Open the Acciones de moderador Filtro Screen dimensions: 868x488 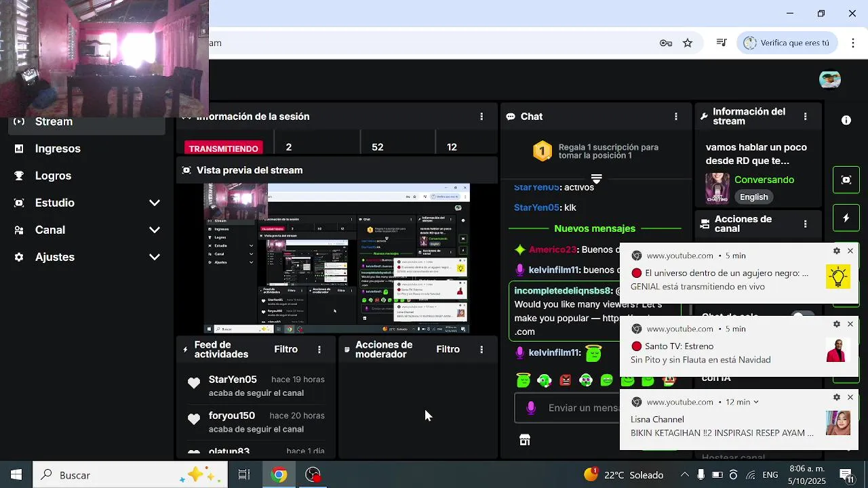pyautogui.click(x=448, y=349)
